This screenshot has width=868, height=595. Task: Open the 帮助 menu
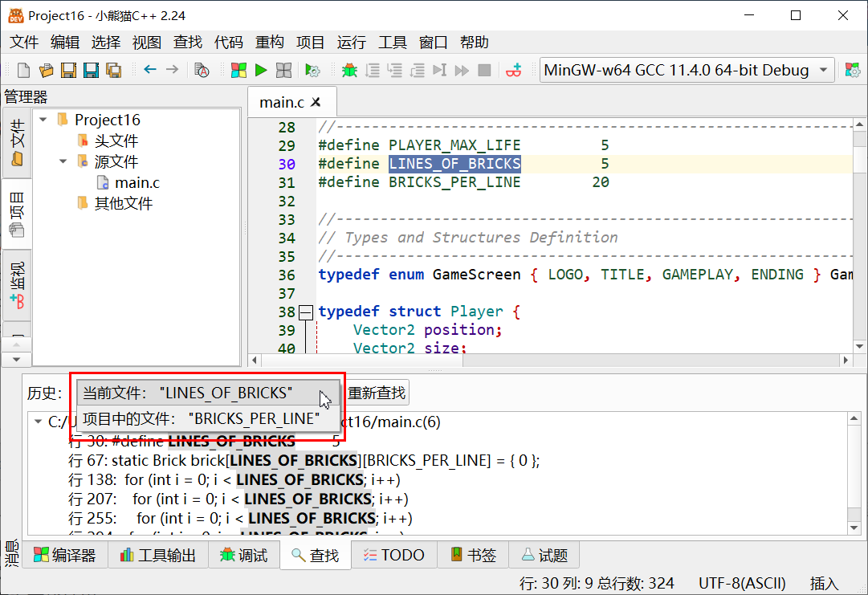475,42
